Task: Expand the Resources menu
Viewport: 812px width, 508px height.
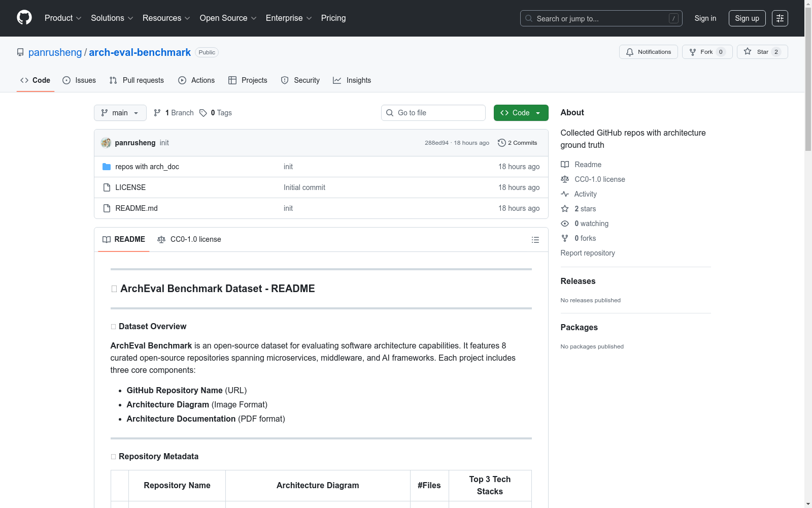Action: [166, 18]
